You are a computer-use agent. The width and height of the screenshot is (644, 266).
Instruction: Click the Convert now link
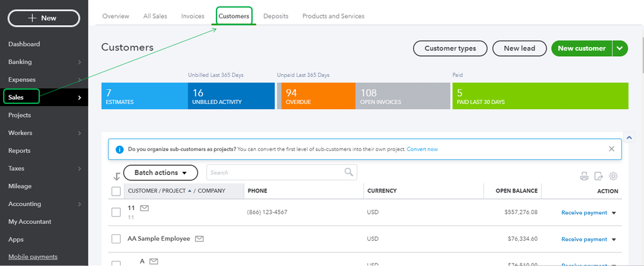(x=422, y=149)
